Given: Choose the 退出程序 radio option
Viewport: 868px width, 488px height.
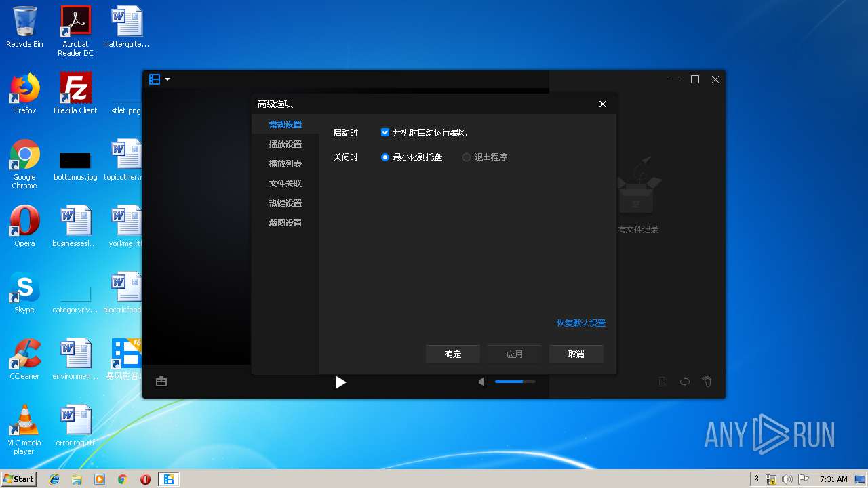Looking at the screenshot, I should pyautogui.click(x=467, y=157).
